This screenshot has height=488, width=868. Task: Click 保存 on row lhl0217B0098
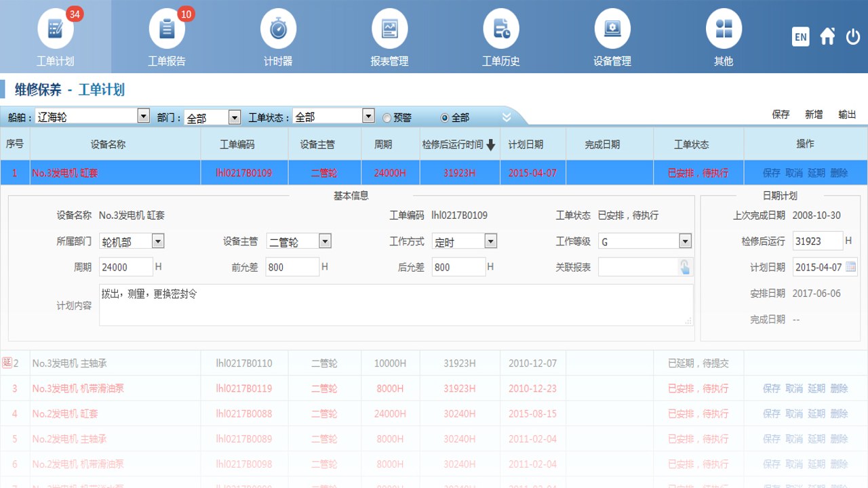772,464
